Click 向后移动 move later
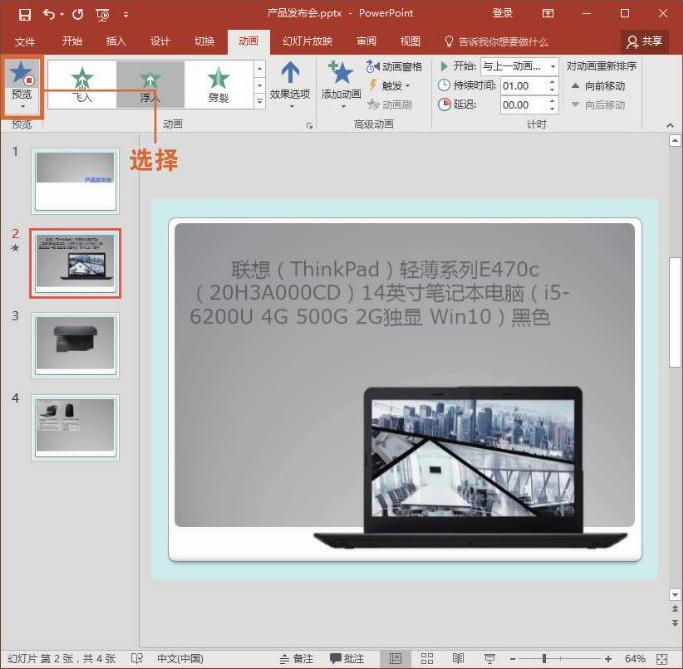The height and width of the screenshot is (669, 683). point(598,105)
